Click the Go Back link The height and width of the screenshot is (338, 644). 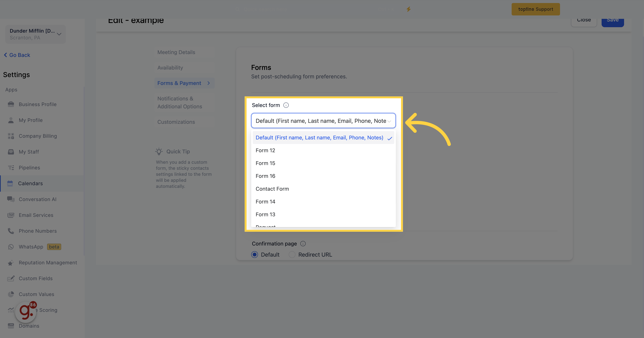pyautogui.click(x=17, y=55)
